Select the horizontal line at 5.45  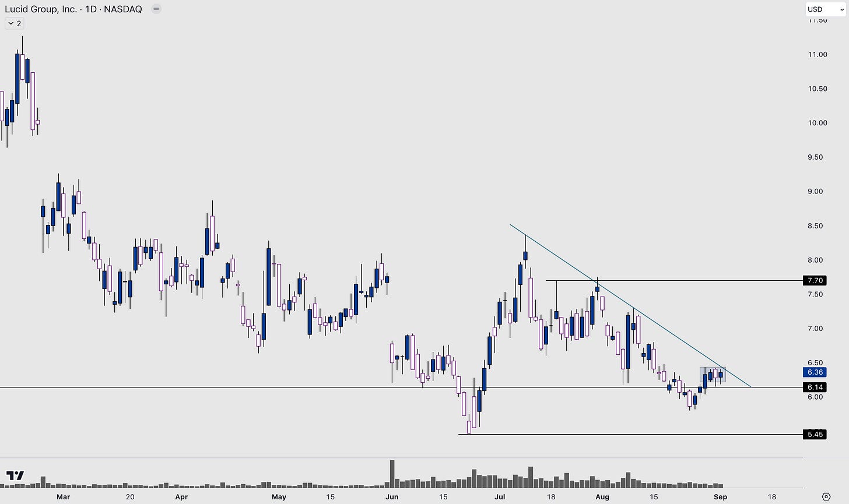click(x=630, y=434)
